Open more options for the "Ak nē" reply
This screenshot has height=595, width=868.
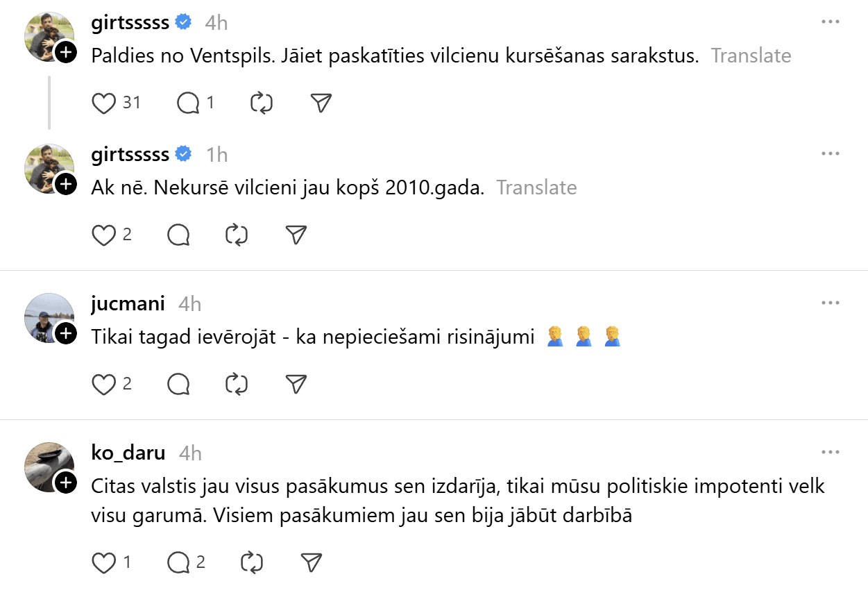pyautogui.click(x=830, y=153)
